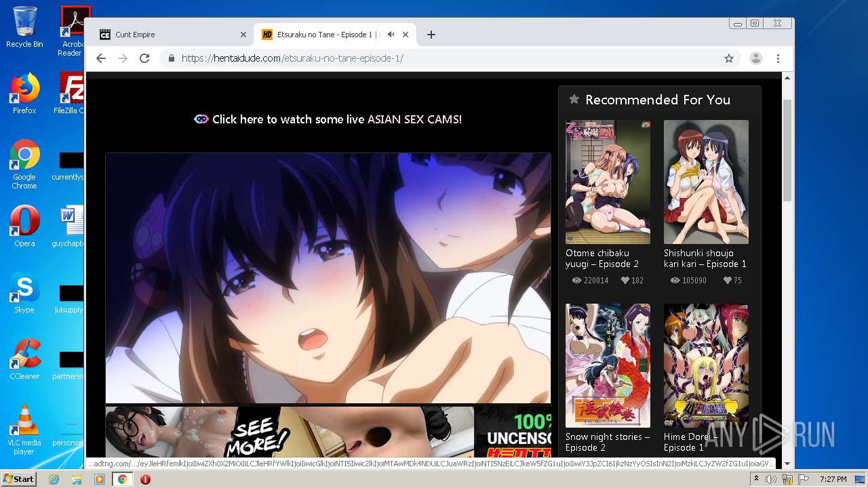Launch the FileZilla desktop shortcut
868x488 pixels.
[71, 94]
